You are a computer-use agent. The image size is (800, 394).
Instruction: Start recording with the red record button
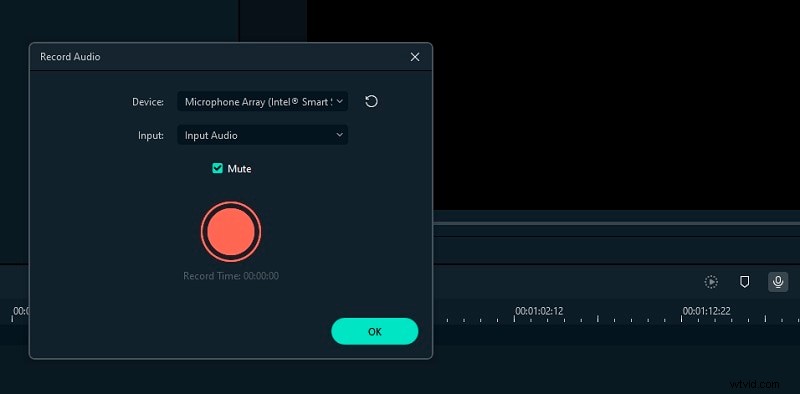pyautogui.click(x=231, y=232)
